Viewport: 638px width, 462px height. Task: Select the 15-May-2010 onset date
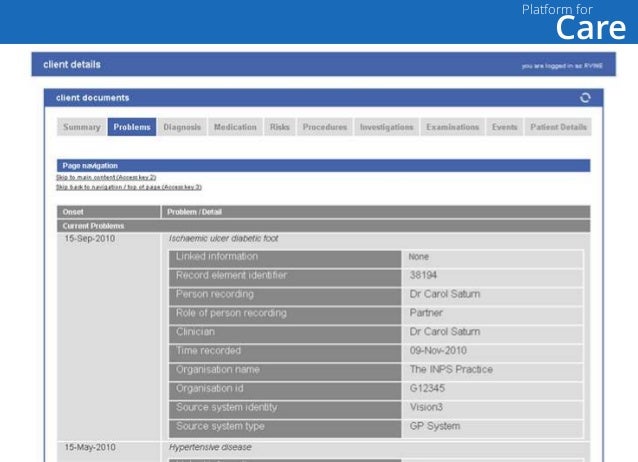tap(90, 447)
